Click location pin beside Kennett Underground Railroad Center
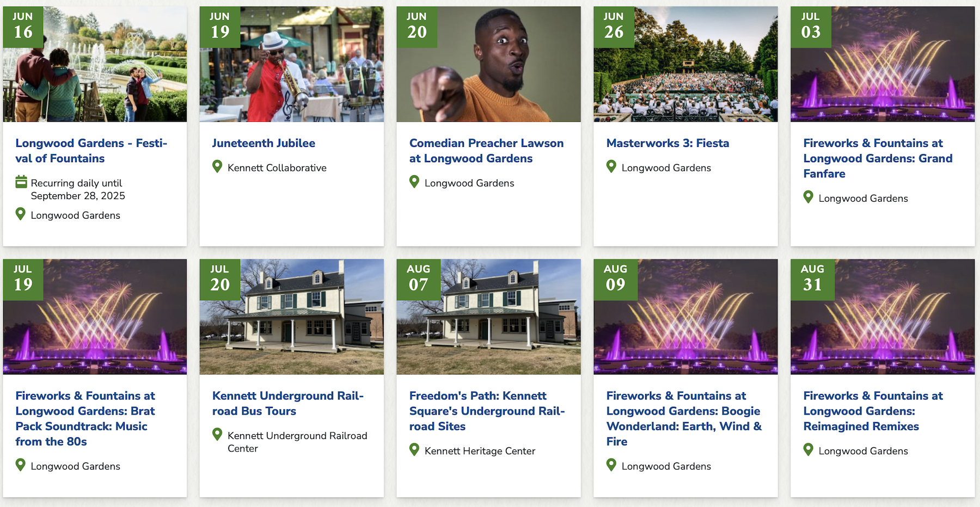The image size is (980, 507). [217, 434]
